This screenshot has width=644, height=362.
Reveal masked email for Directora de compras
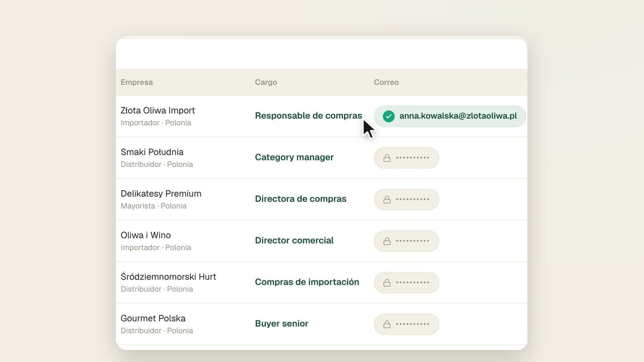(x=407, y=200)
